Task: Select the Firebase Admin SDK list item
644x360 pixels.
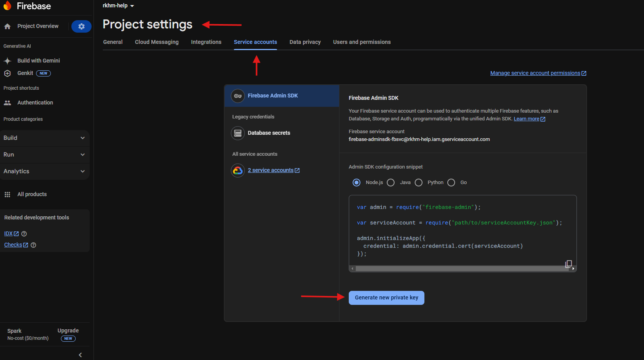Action: 282,96
